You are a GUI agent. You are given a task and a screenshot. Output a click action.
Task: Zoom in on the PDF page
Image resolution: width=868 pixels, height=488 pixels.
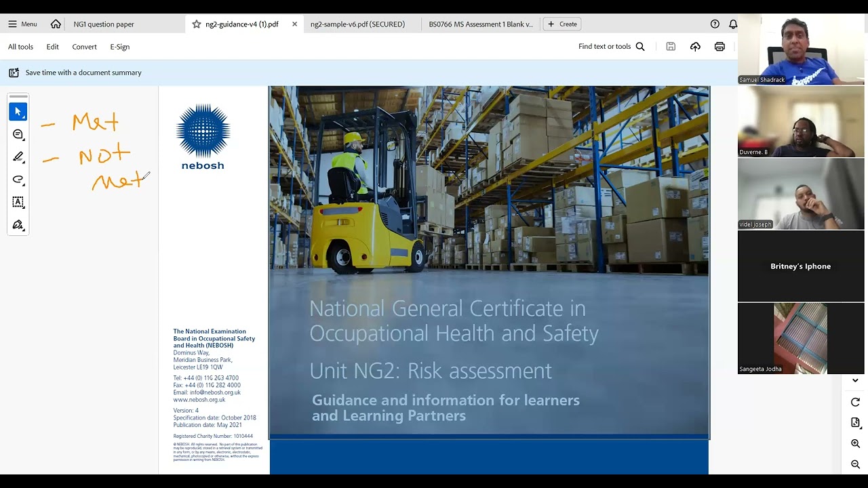[x=855, y=444]
